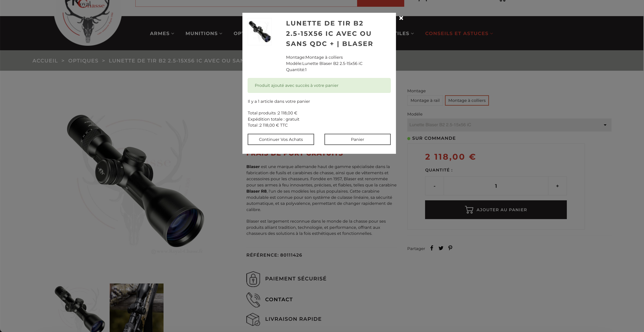Image resolution: width=644 pixels, height=332 pixels.
Task: Increase quantity with plus button
Action: click(557, 186)
